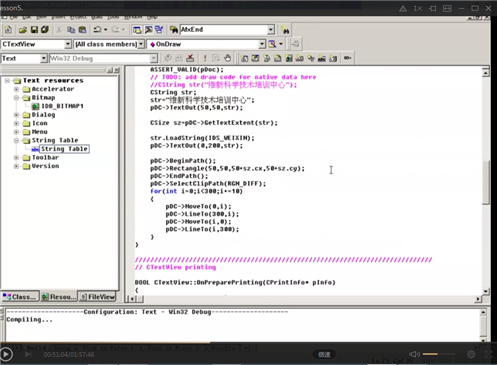Open the All class members filter dropdown
This screenshot has width=497, height=365.
(x=141, y=44)
